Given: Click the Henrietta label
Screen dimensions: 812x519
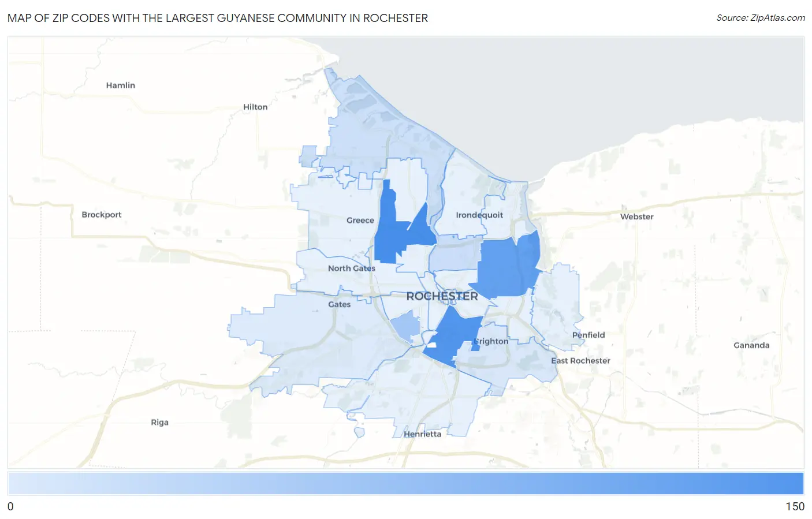Looking at the screenshot, I should [423, 434].
